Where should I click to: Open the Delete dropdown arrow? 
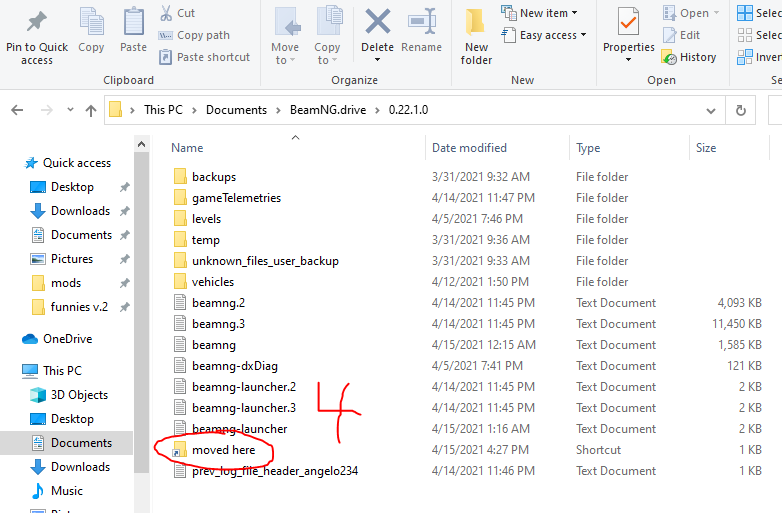point(378,60)
